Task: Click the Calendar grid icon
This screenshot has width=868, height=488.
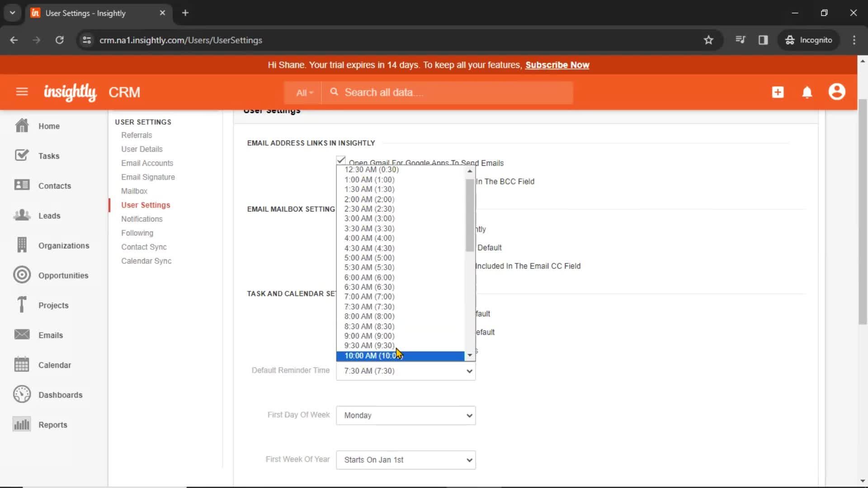Action: pos(22,364)
